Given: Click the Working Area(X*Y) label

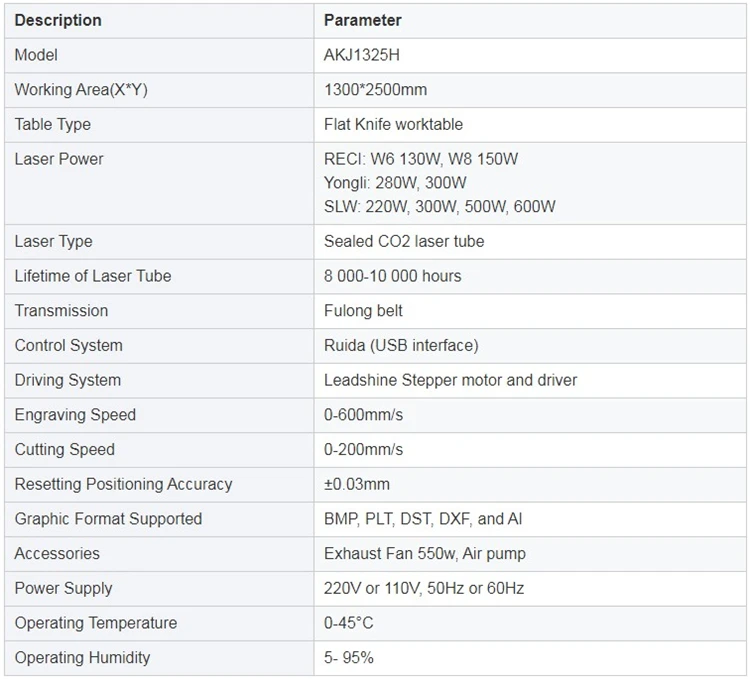Looking at the screenshot, I should point(81,90).
